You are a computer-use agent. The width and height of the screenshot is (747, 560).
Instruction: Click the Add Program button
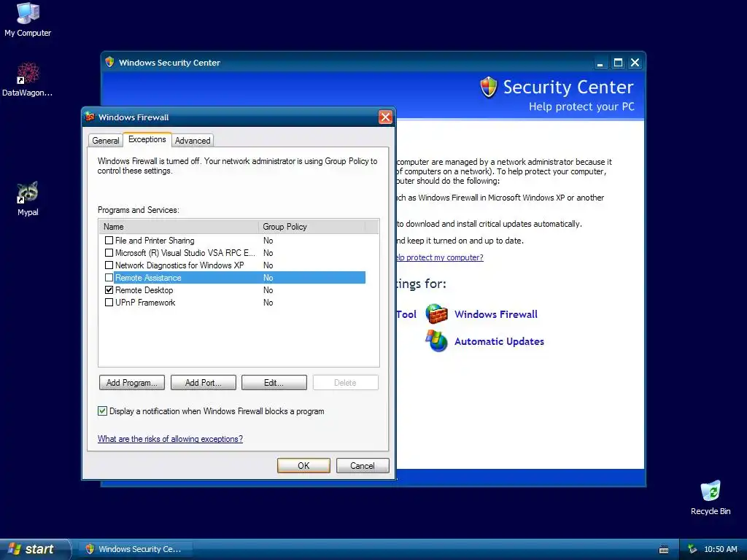click(x=132, y=383)
